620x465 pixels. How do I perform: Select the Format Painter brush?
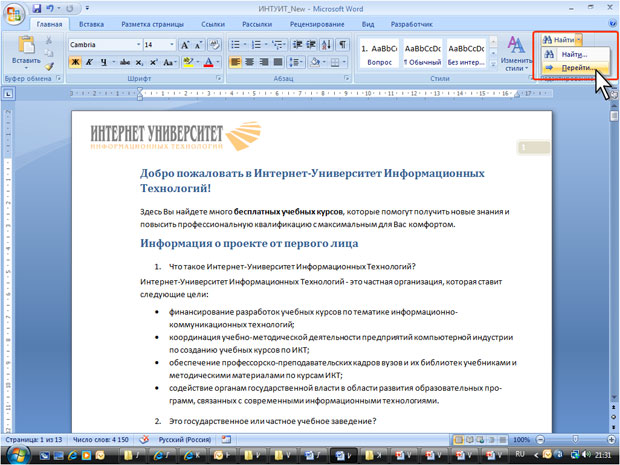pyautogui.click(x=49, y=66)
